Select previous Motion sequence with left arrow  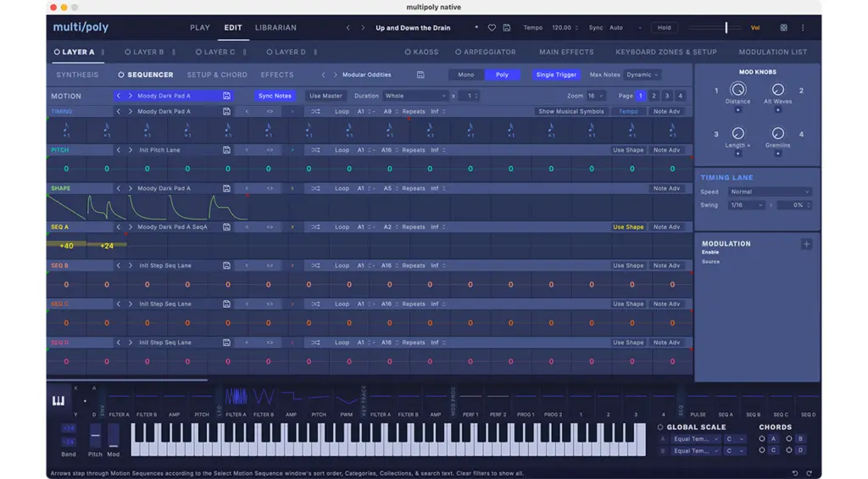click(118, 96)
